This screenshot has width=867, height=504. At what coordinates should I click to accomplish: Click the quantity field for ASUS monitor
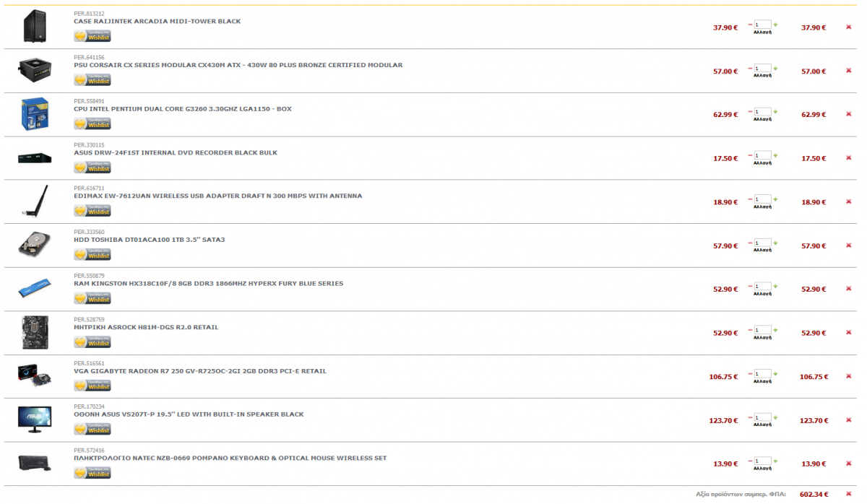click(x=762, y=418)
